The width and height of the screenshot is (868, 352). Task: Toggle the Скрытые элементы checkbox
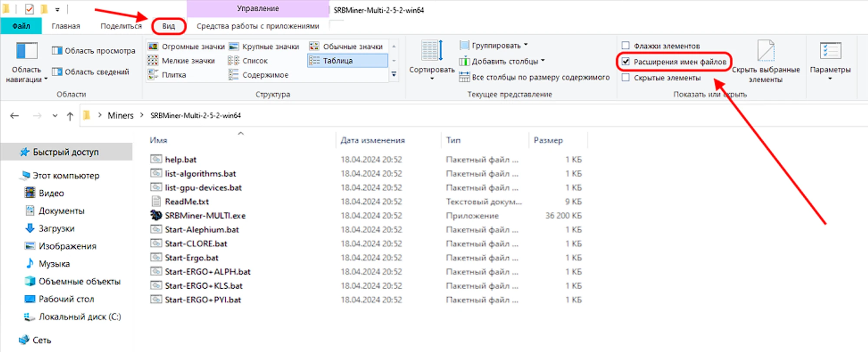tap(626, 78)
